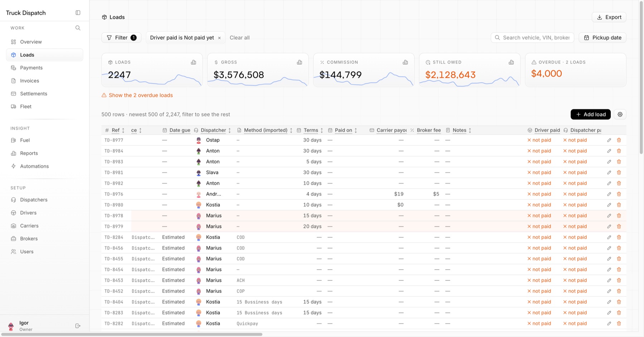Open chart icon on Commission card
Viewport: 644px width, 337px height.
coord(405,62)
